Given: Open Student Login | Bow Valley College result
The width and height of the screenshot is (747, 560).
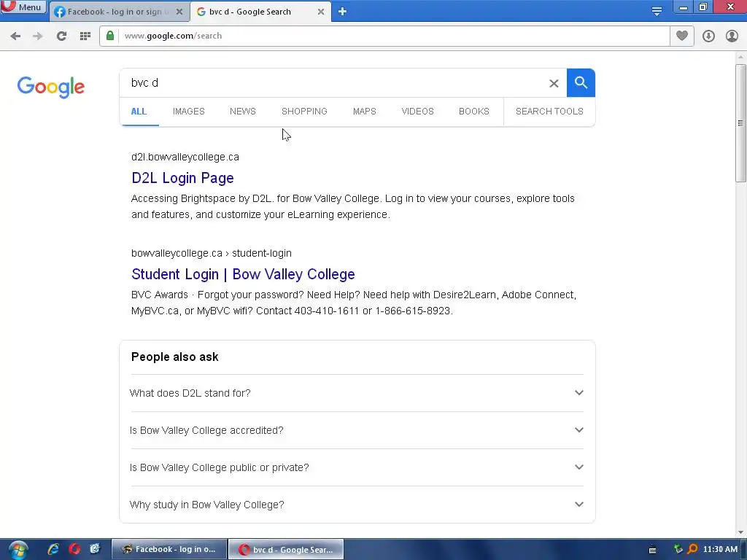Looking at the screenshot, I should (243, 274).
